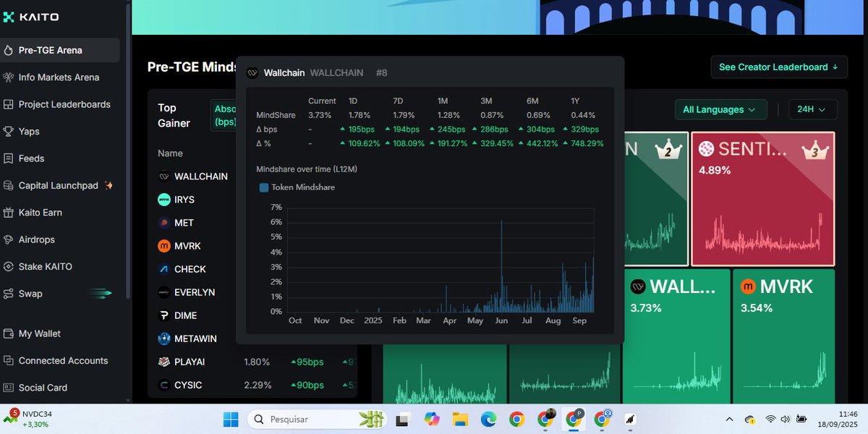Open the MVRK 3.54% treemap card
The height and width of the screenshot is (434, 868).
[x=783, y=336]
